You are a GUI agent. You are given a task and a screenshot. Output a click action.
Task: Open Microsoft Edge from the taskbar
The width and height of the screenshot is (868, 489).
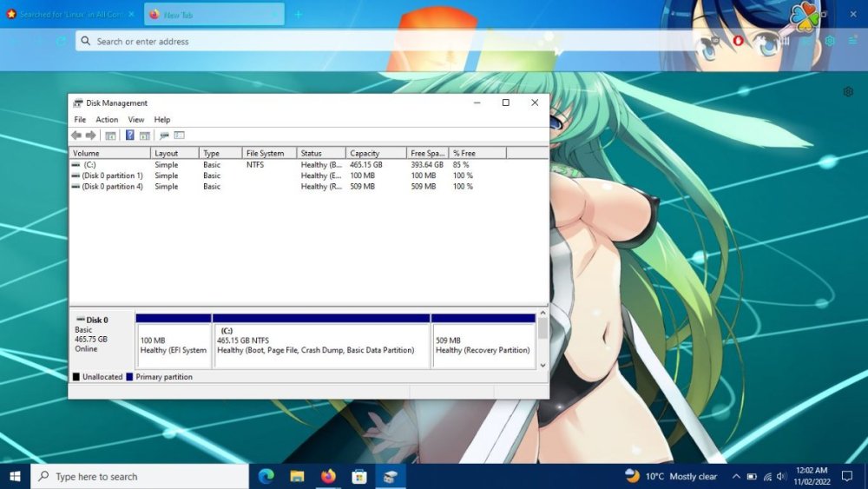[x=266, y=476]
